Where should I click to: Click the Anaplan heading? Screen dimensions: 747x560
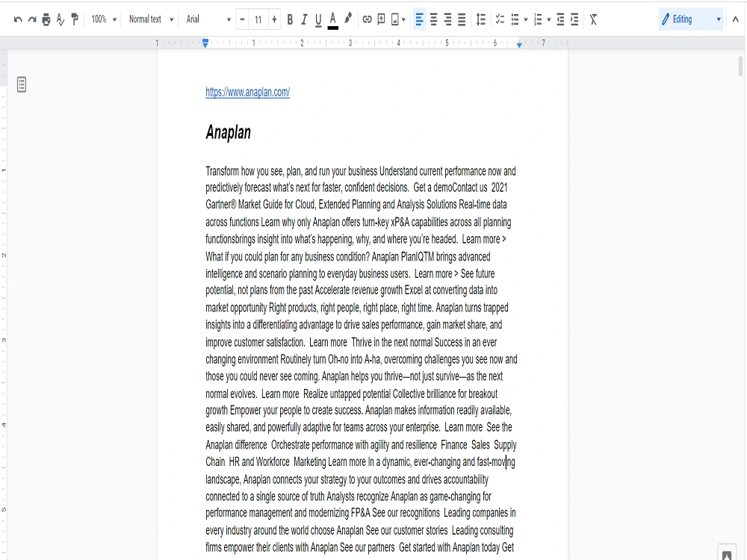228,132
